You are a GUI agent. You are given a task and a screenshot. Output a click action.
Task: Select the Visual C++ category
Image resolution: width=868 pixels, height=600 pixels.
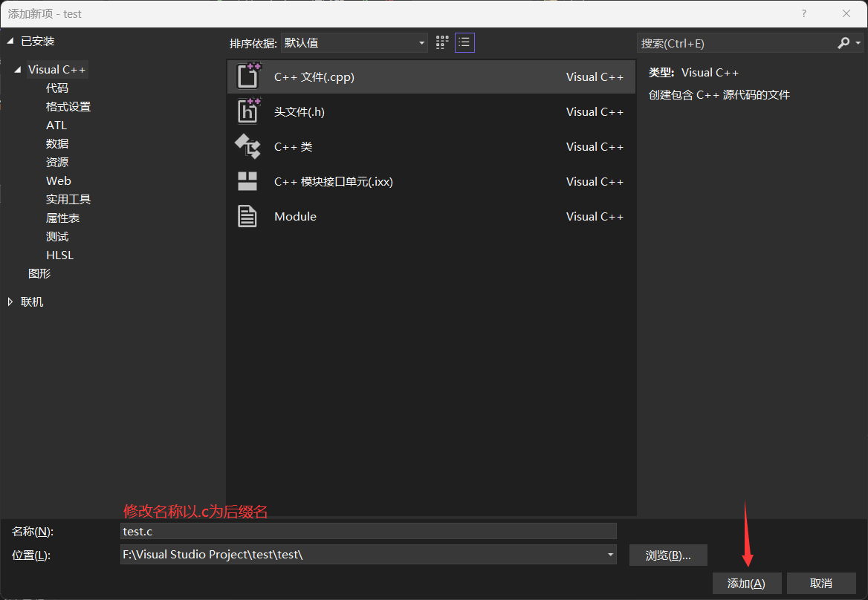[57, 70]
